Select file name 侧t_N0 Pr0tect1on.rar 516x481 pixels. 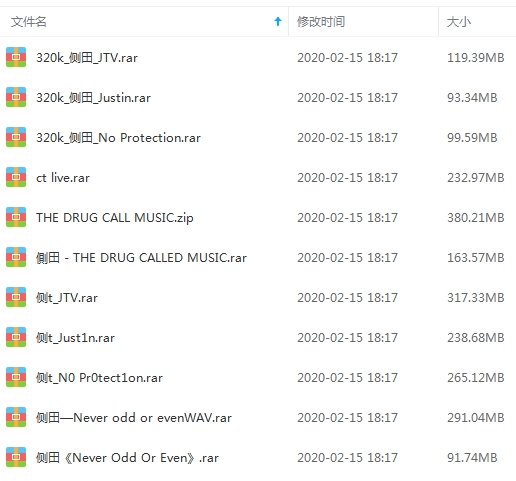coord(99,378)
